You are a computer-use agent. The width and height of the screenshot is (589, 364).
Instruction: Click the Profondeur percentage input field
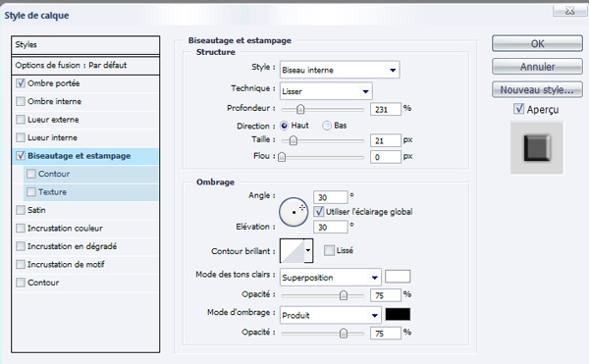coord(386,109)
